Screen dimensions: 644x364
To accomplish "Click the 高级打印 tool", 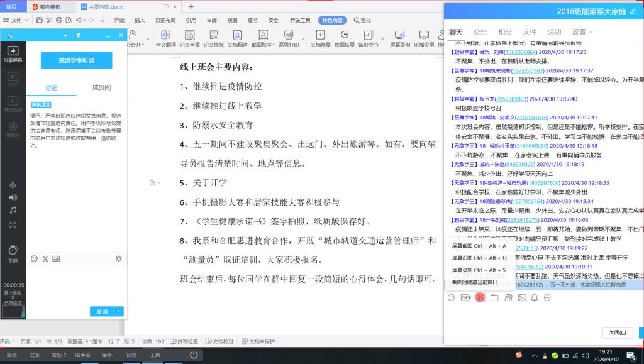I will coord(289,38).
